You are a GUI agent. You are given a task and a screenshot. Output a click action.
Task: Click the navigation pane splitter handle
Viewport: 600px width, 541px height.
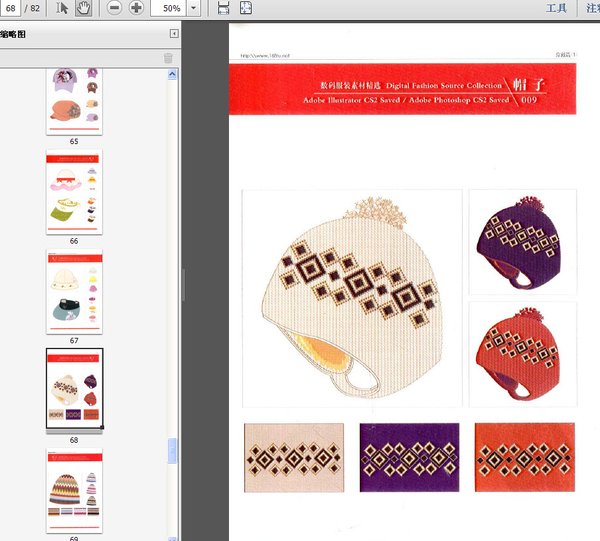184,285
